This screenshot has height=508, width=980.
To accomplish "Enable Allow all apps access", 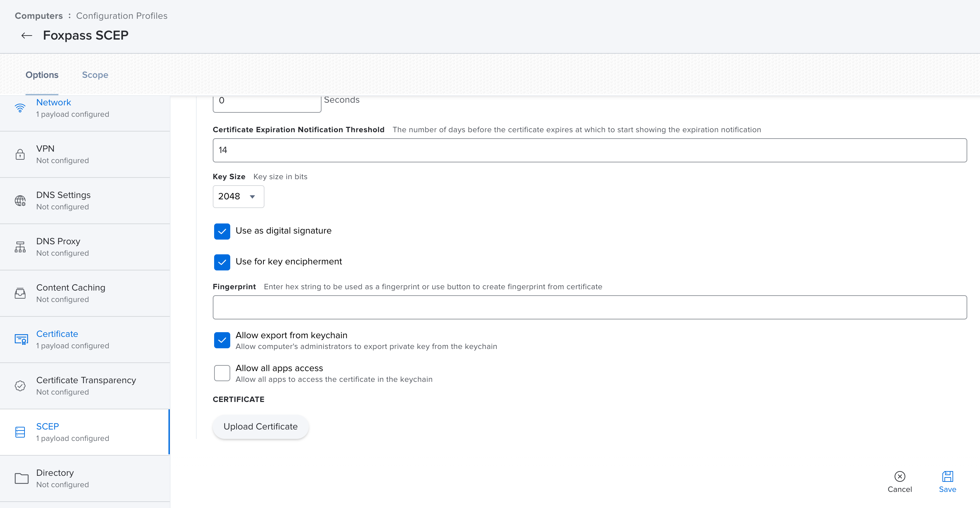I will [x=222, y=373].
